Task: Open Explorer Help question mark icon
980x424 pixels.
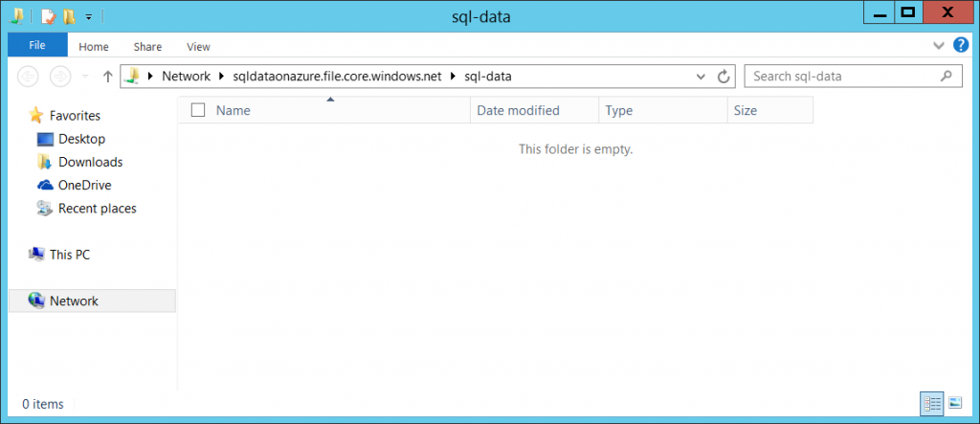Action: pos(961,45)
